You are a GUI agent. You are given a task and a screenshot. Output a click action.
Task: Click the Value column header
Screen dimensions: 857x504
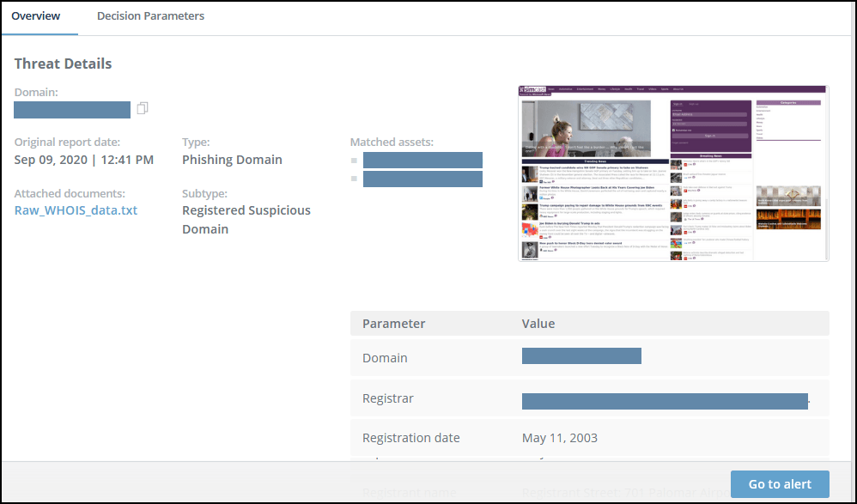click(538, 324)
